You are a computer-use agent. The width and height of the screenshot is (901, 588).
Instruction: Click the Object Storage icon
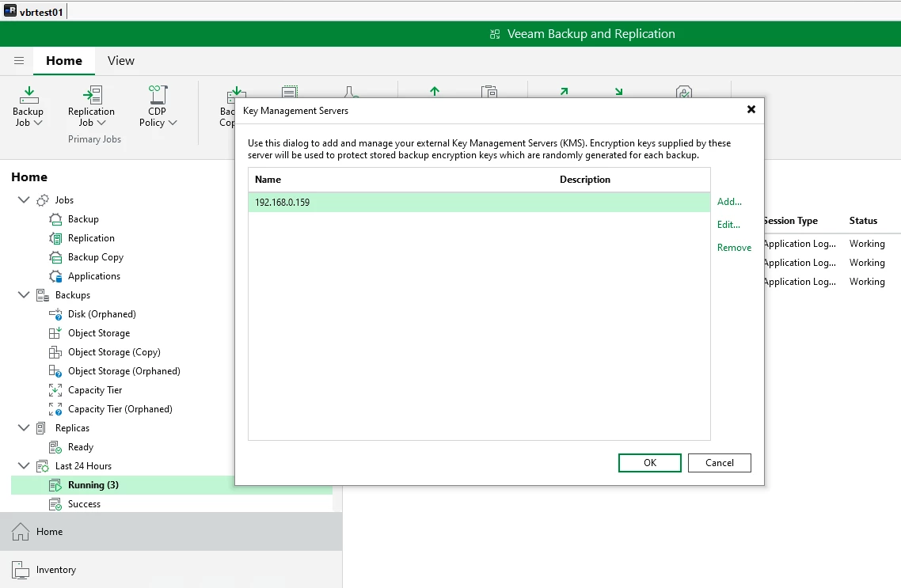(x=55, y=333)
